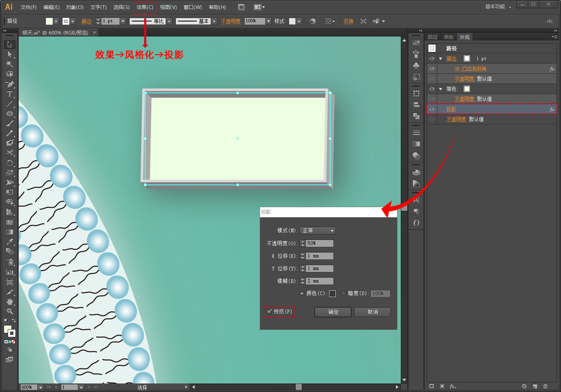The width and height of the screenshot is (561, 392).
Task: Select the Artboard tool
Action: [x=10, y=282]
